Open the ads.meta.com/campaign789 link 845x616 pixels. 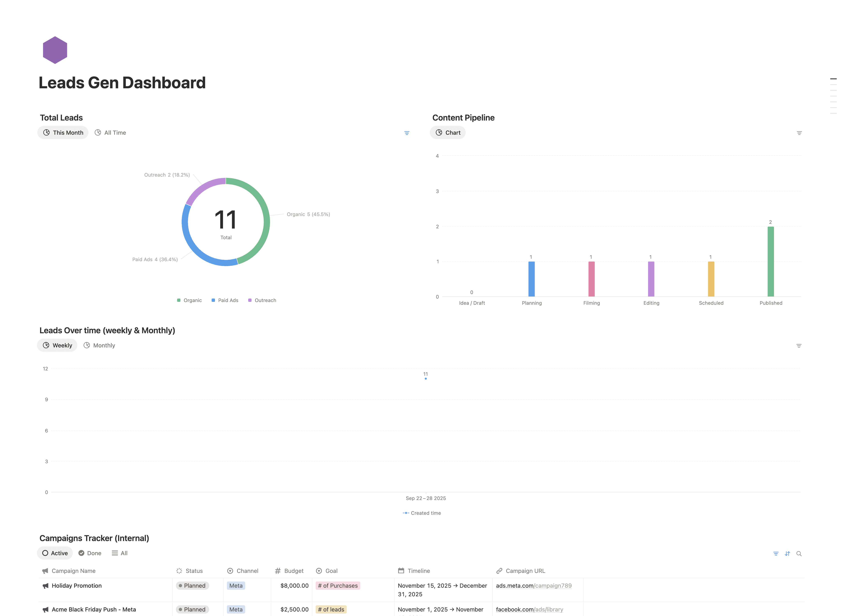[x=533, y=586]
